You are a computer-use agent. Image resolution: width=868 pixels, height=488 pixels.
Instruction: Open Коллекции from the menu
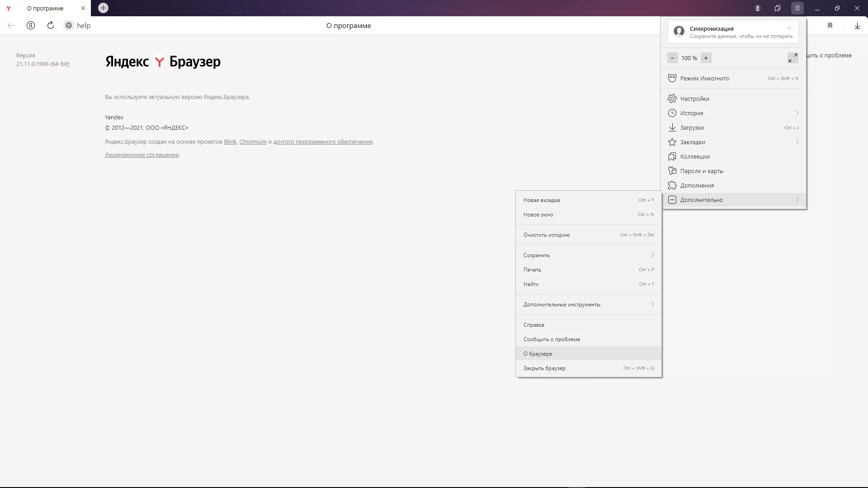(734, 156)
